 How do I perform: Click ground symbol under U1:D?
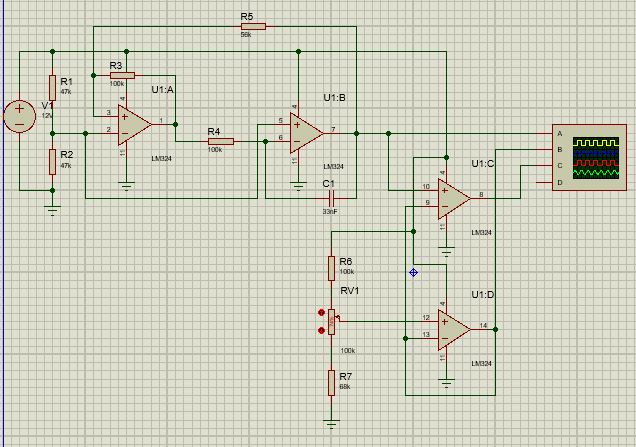tap(446, 383)
